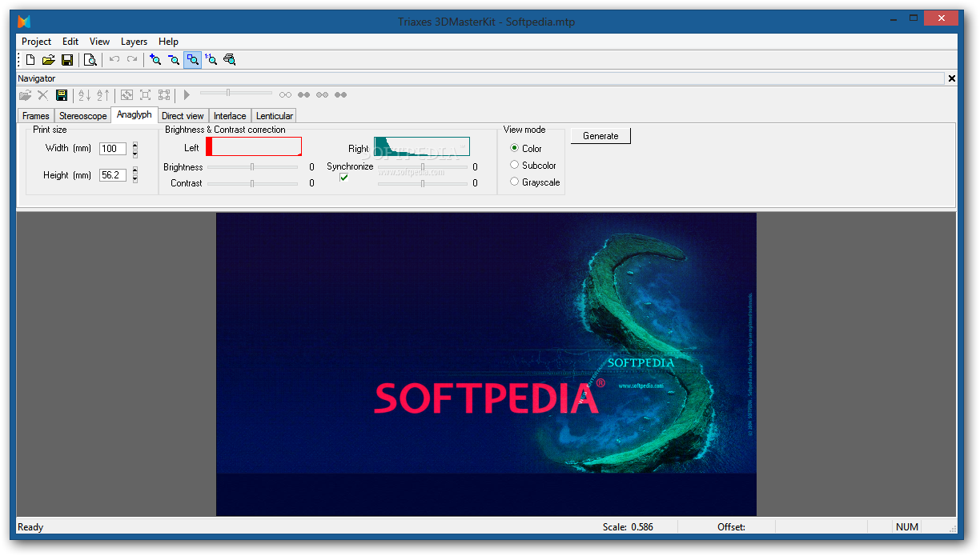Image resolution: width=980 pixels, height=556 pixels.
Task: Click the left Brightness slider
Action: 252,167
